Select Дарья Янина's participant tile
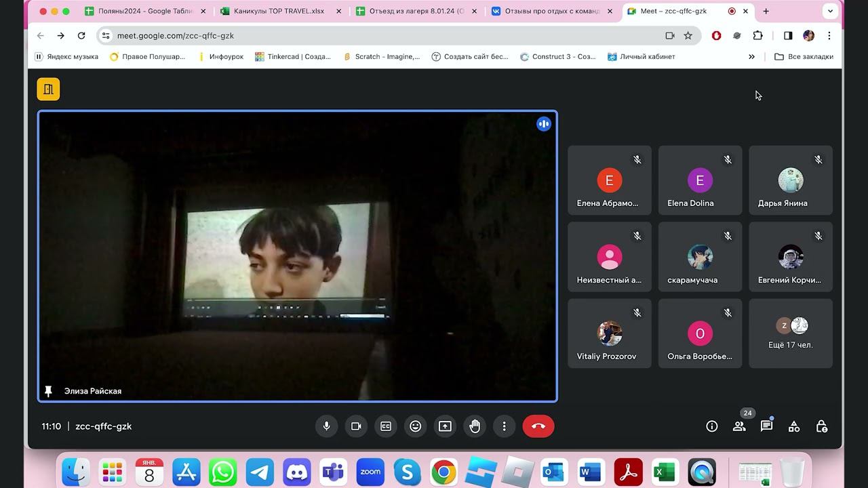 791,180
